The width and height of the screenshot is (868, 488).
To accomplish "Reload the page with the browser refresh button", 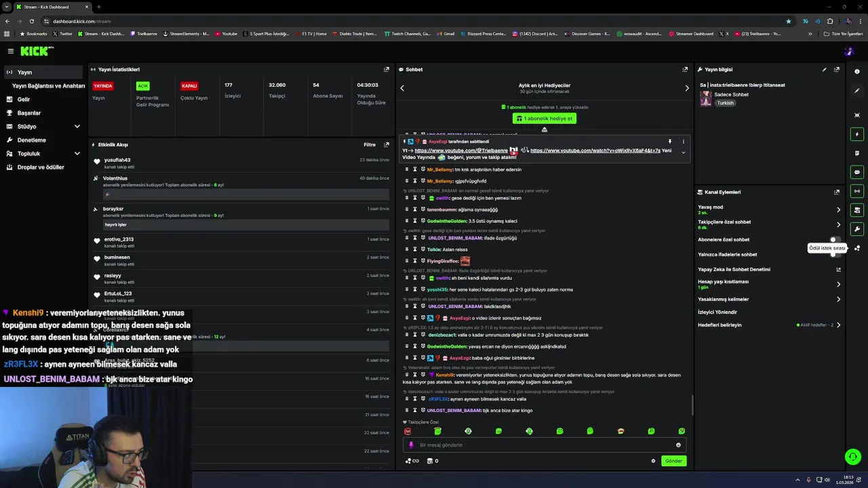I will click(x=32, y=21).
